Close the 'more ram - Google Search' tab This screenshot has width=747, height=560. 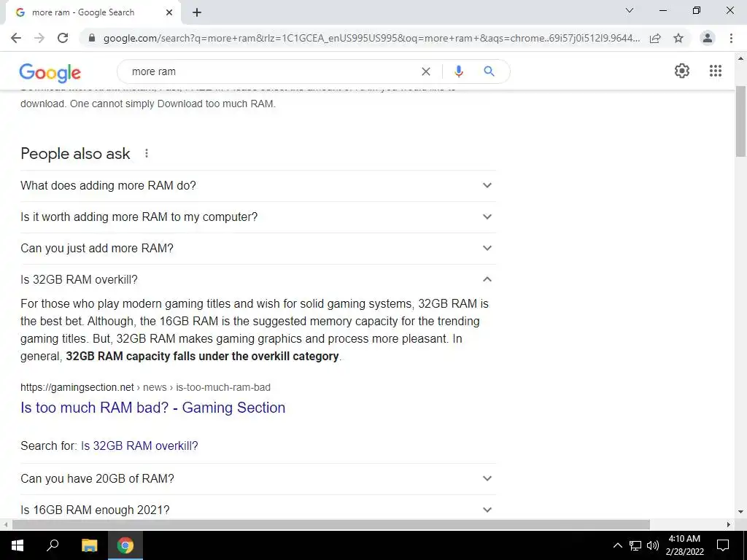pyautogui.click(x=169, y=12)
